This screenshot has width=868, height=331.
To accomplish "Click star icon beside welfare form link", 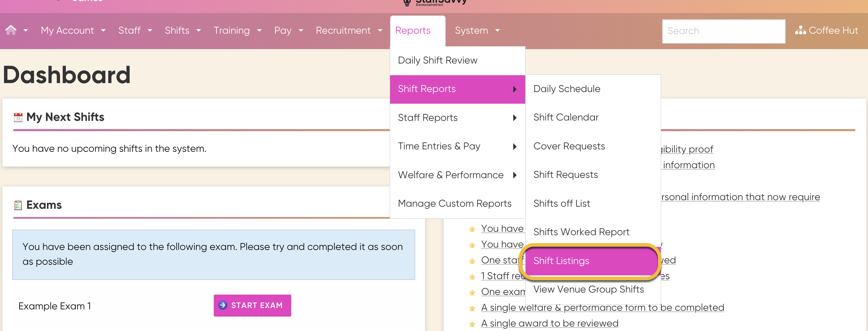I will tap(472, 308).
